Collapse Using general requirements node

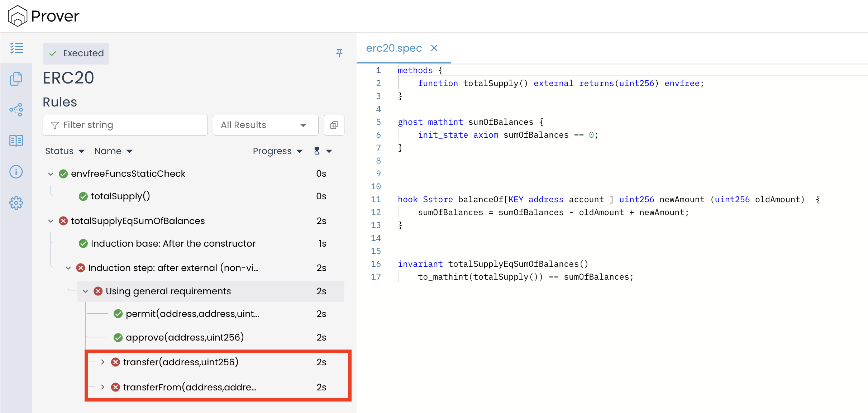click(85, 291)
